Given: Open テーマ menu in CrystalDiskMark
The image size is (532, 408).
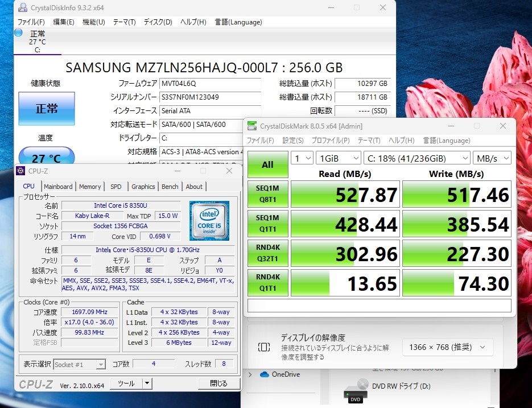Looking at the screenshot, I should pyautogui.click(x=369, y=140).
